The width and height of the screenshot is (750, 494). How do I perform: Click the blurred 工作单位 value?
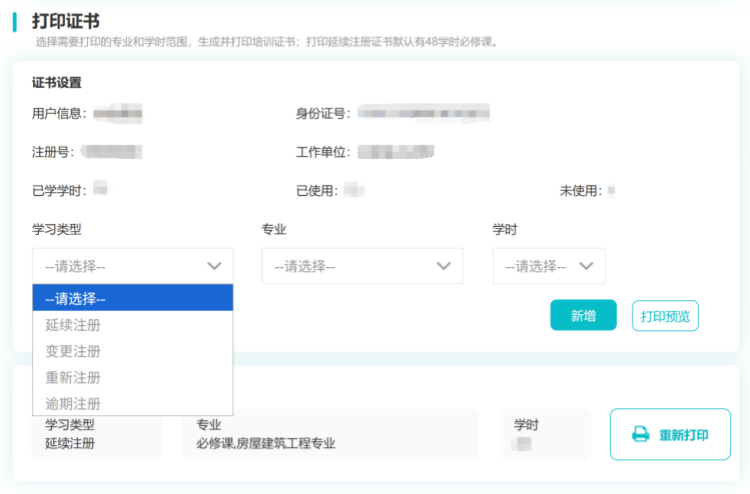click(x=396, y=152)
